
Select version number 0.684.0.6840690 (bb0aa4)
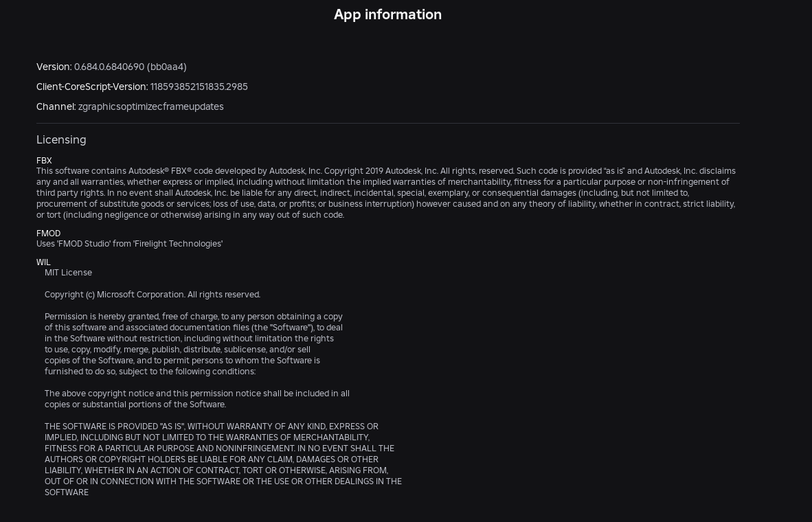tap(130, 67)
